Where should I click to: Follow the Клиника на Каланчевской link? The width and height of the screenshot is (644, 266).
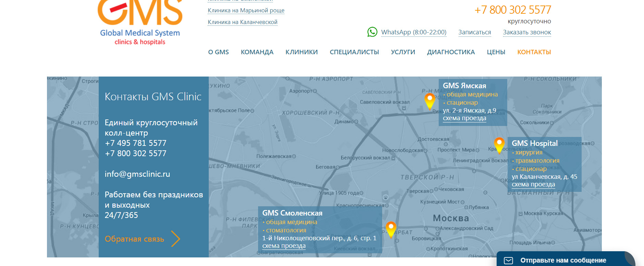[x=243, y=22]
